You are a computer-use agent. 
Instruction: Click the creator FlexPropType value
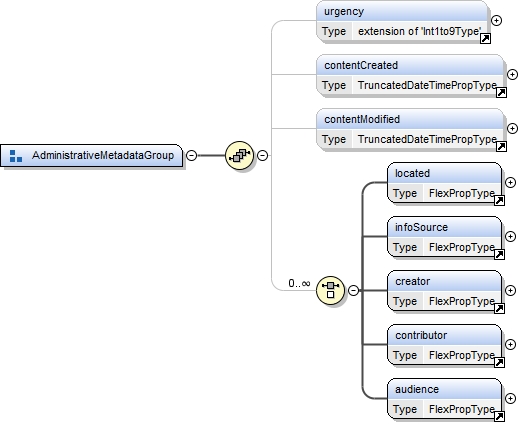(x=462, y=301)
